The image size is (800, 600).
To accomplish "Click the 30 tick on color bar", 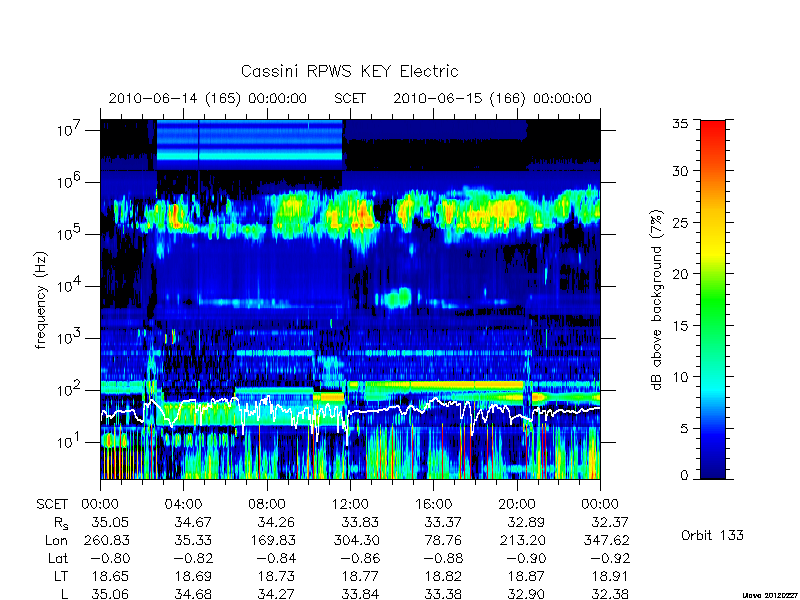I will 681,170.
